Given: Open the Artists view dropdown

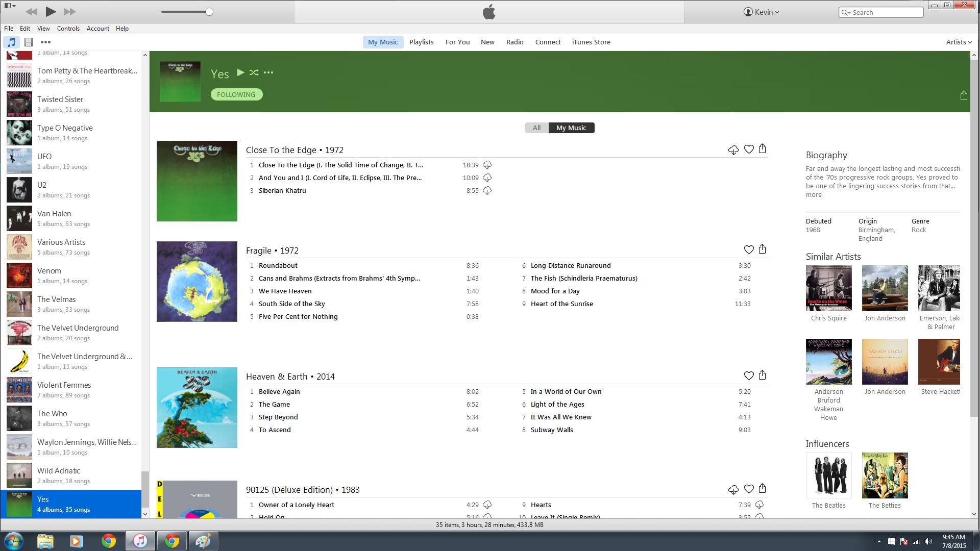Looking at the screenshot, I should [x=959, y=42].
